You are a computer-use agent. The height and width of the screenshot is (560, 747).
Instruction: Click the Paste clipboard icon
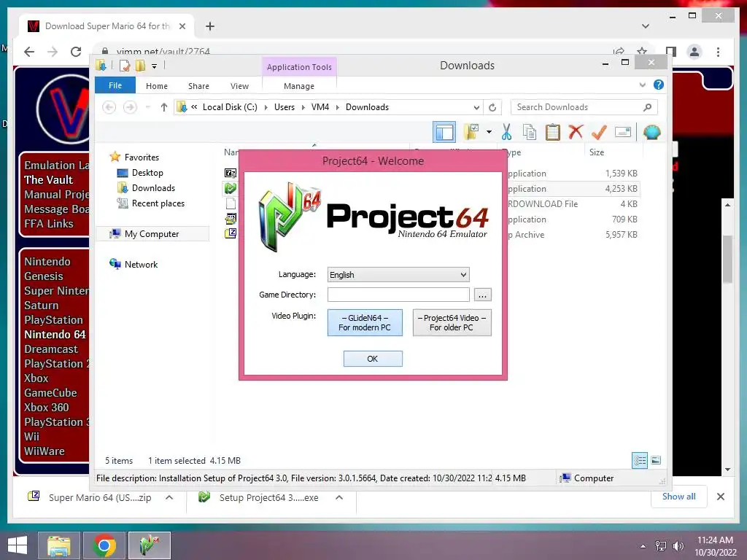click(553, 132)
